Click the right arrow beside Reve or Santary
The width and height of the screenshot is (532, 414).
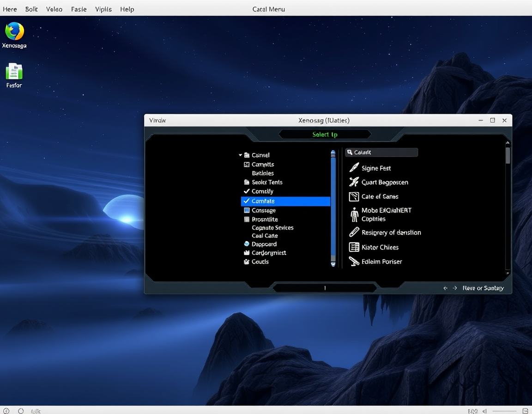tap(455, 288)
